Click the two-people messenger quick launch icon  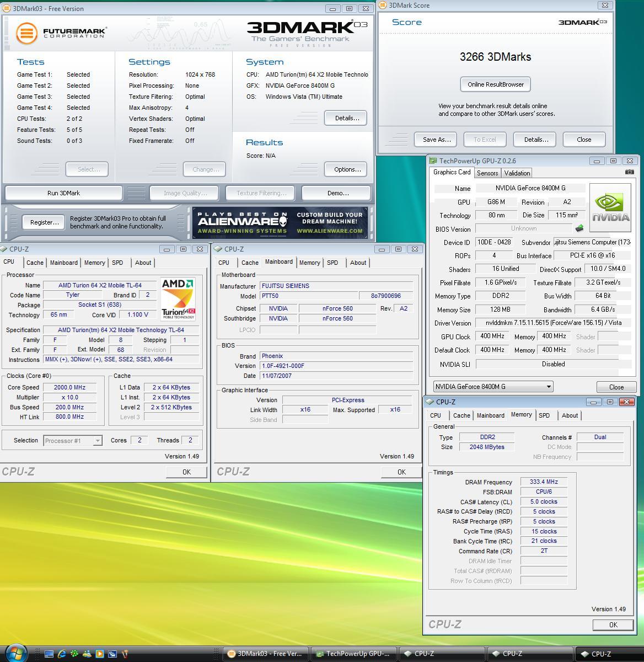pyautogui.click(x=87, y=654)
